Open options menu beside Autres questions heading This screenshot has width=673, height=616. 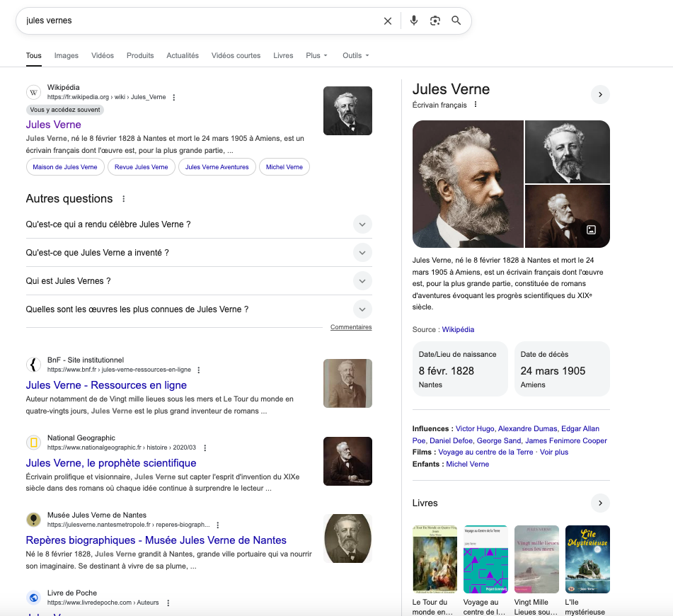click(124, 199)
